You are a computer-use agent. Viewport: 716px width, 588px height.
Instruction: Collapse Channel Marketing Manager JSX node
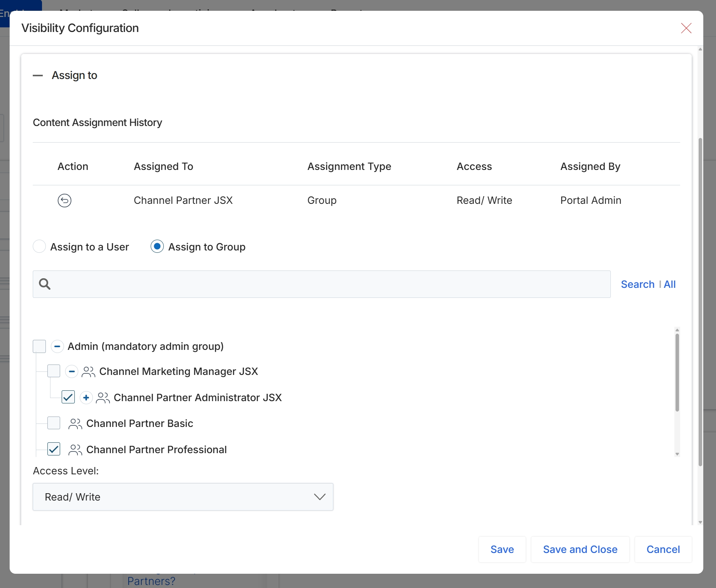tap(72, 371)
